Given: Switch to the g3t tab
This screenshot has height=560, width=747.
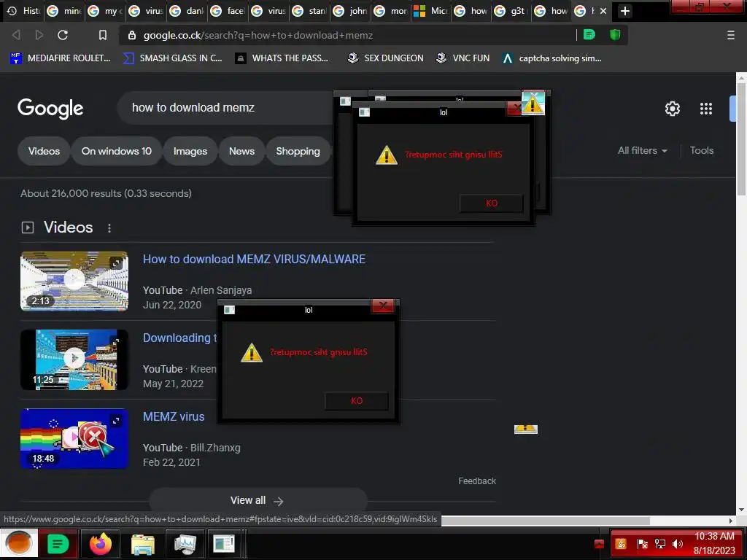Looking at the screenshot, I should [513, 10].
